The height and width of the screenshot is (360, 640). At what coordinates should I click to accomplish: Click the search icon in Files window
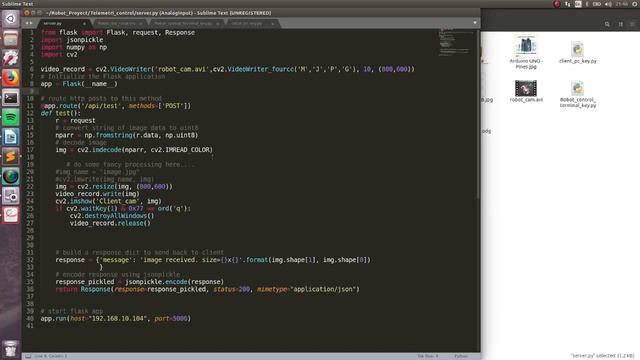[x=607, y=24]
